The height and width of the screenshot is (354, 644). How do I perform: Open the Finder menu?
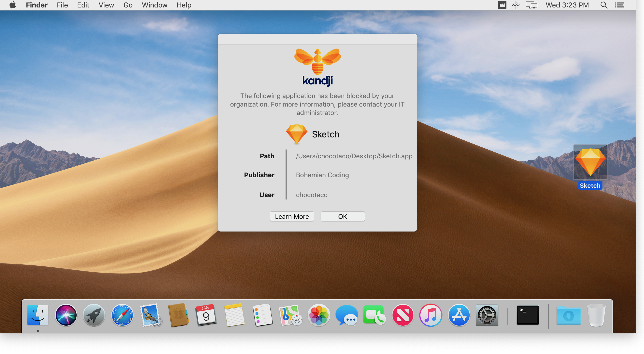tap(37, 5)
